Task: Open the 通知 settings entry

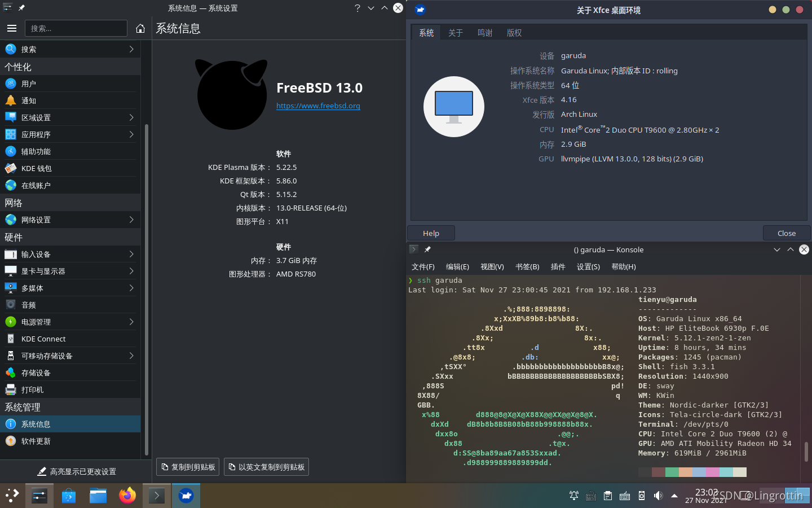Action: pos(70,100)
